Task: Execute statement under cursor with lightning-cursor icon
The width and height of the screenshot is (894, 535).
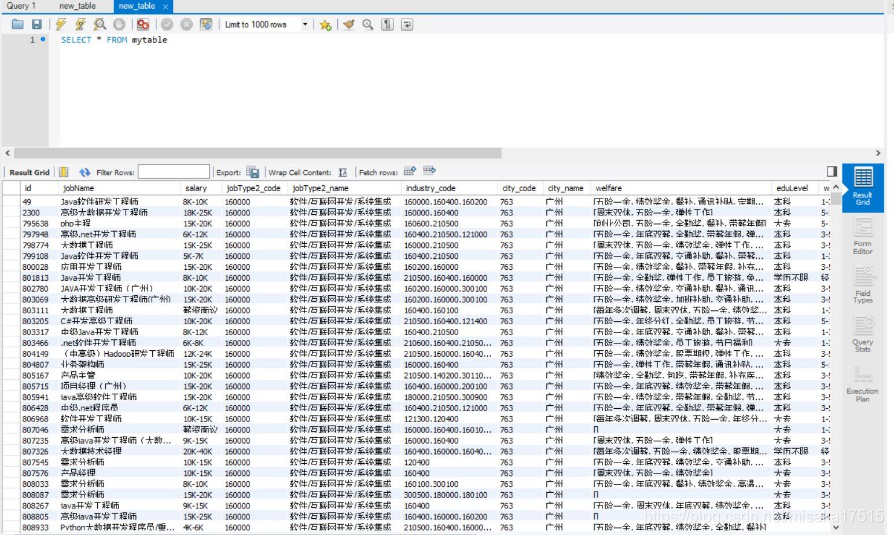Action: (80, 24)
